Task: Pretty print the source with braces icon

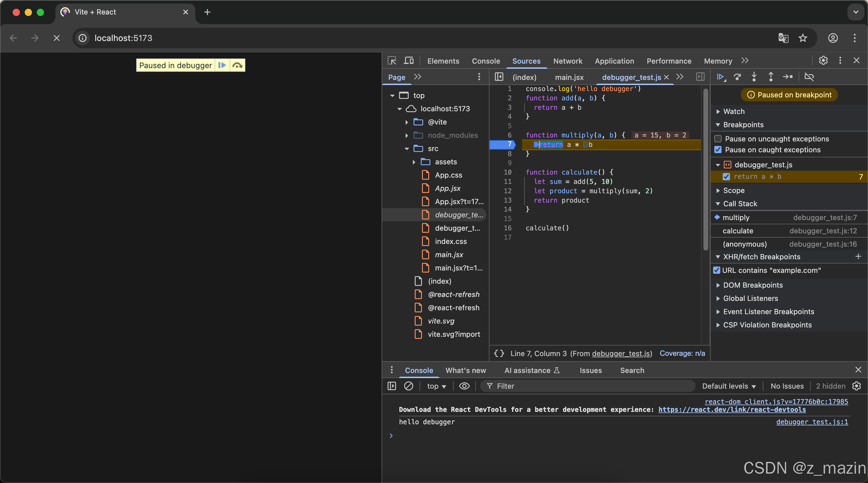Action: (499, 353)
